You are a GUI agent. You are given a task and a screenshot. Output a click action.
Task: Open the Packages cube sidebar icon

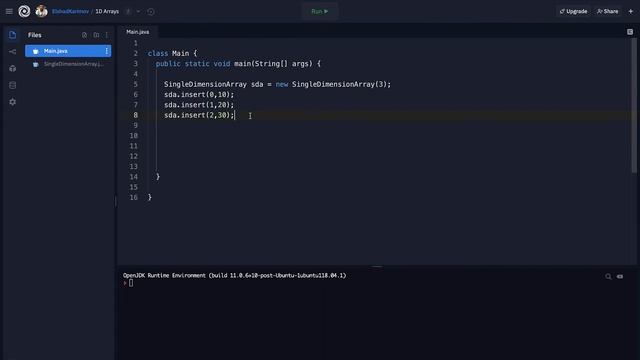(12, 69)
